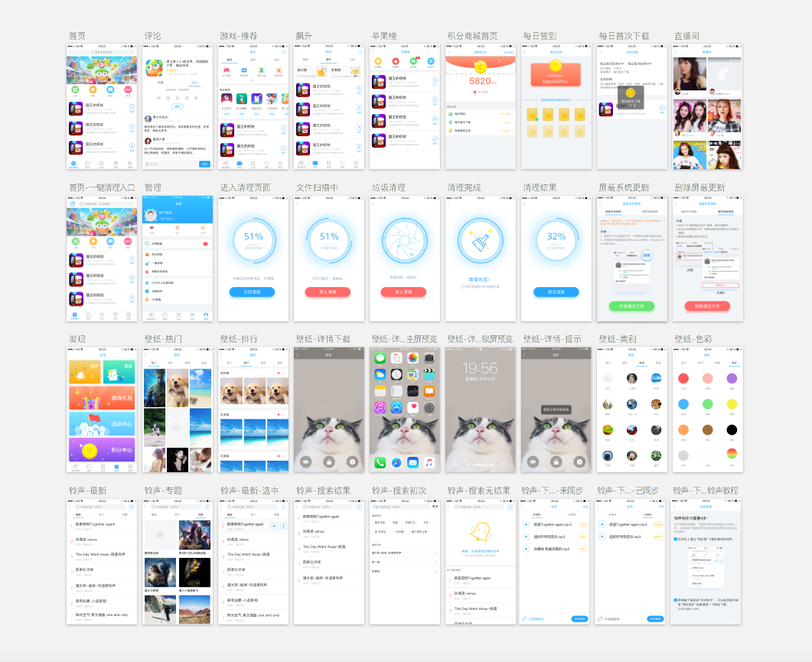This screenshot has width=812, height=662.
Task: Select first tab in 删除屏蔽更新 screen
Action: (x=689, y=211)
